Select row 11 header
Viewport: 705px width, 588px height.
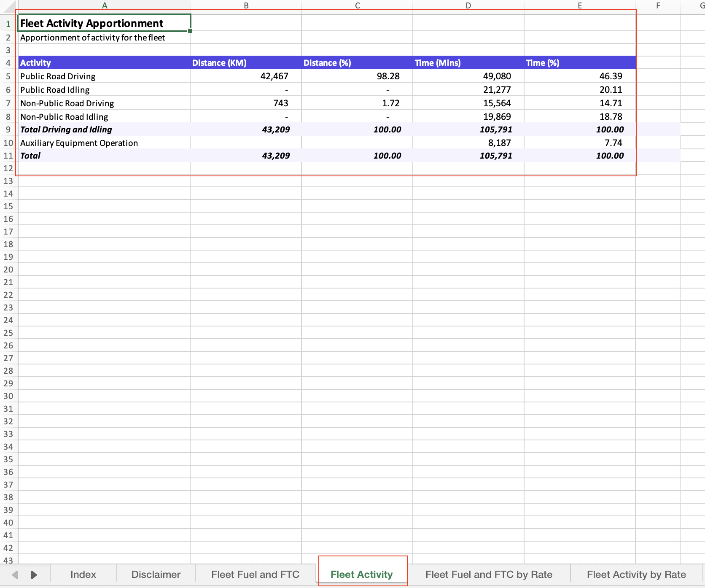[8, 156]
